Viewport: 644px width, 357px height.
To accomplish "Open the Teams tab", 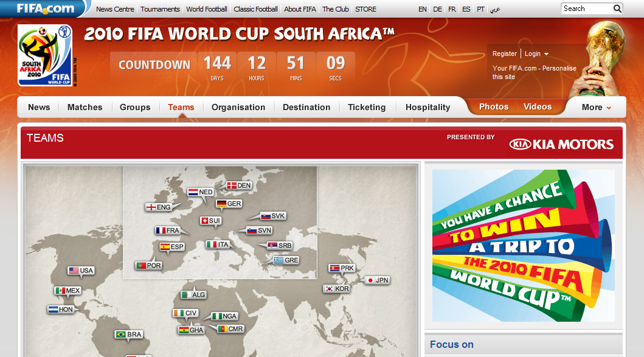I will (181, 107).
